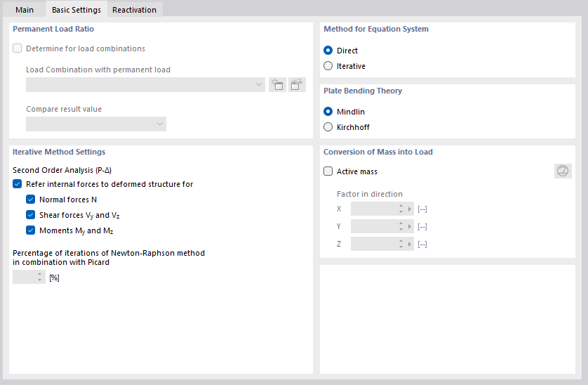Uncheck Moments My and Mz option
The image size is (588, 385).
coord(31,230)
